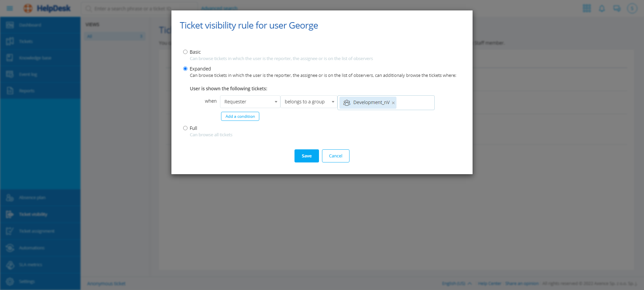Image resolution: width=644 pixels, height=290 pixels.
Task: Expand the 'belongs to a group' dropdown
Action: pyautogui.click(x=309, y=102)
